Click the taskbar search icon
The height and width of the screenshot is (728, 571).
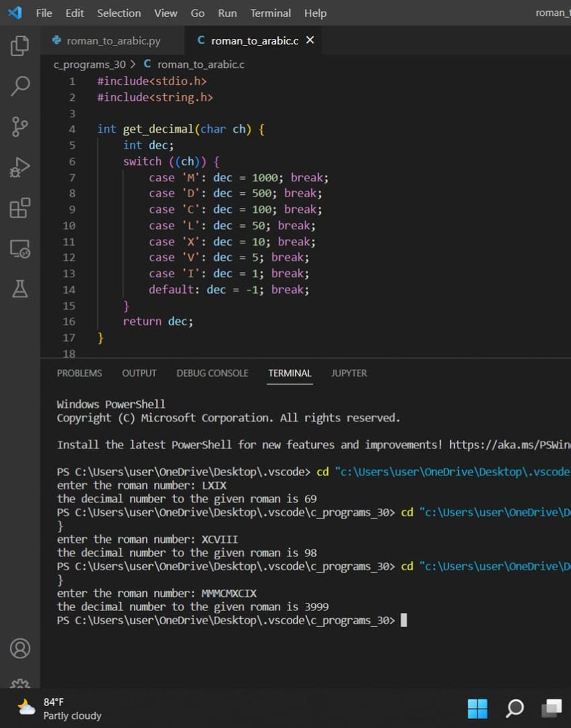coord(514,708)
